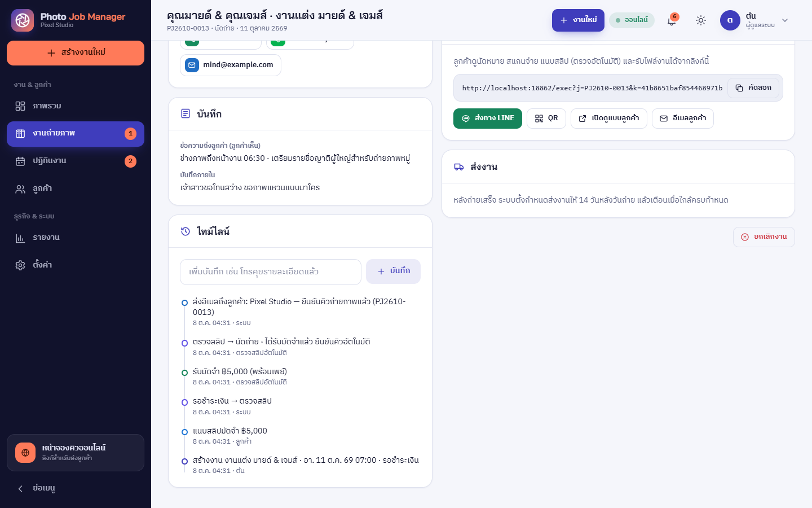Open เปิดดูแบบลูกค้า external link
This screenshot has width=812, height=508.
pos(609,119)
